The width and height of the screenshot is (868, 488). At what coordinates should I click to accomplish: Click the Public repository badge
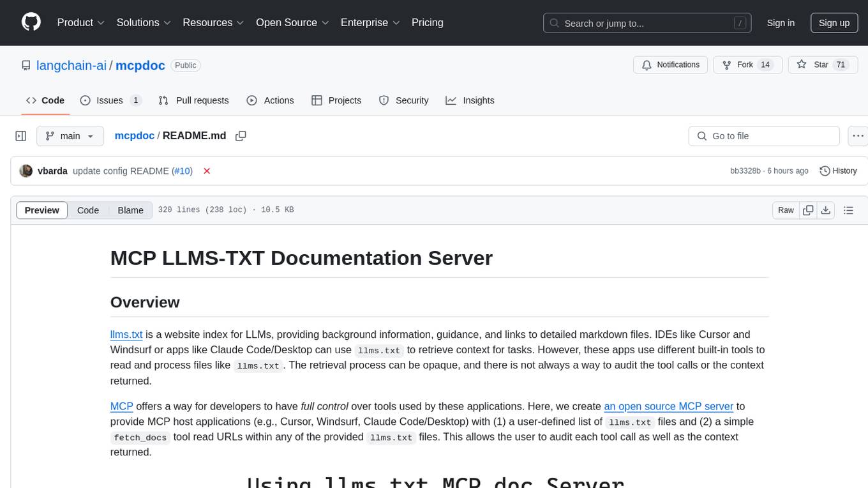coord(186,65)
